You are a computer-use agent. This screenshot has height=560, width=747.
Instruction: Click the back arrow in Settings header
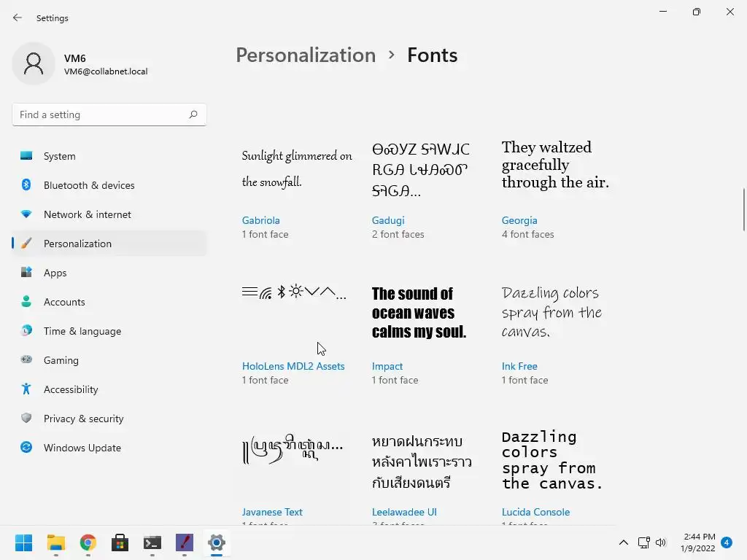click(18, 17)
